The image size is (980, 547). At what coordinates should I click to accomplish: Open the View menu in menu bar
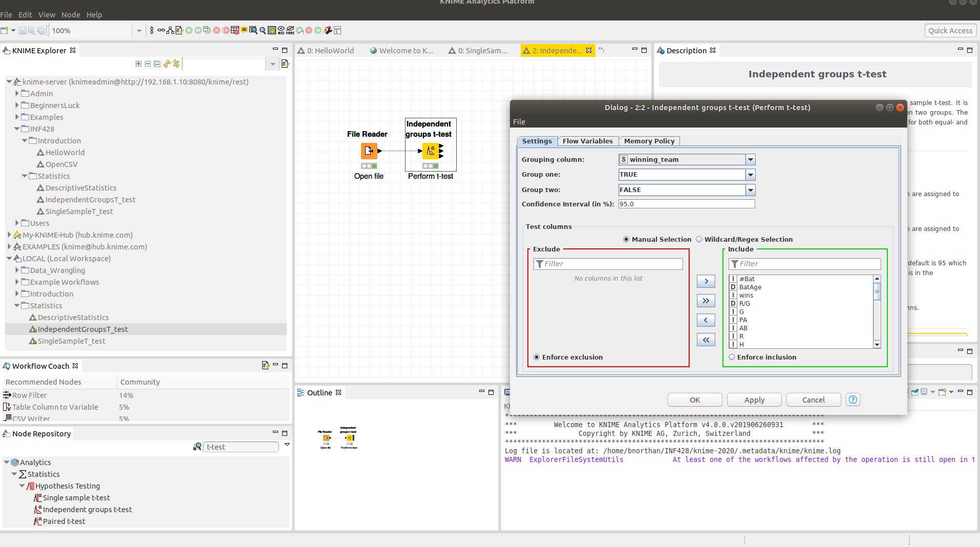point(47,15)
